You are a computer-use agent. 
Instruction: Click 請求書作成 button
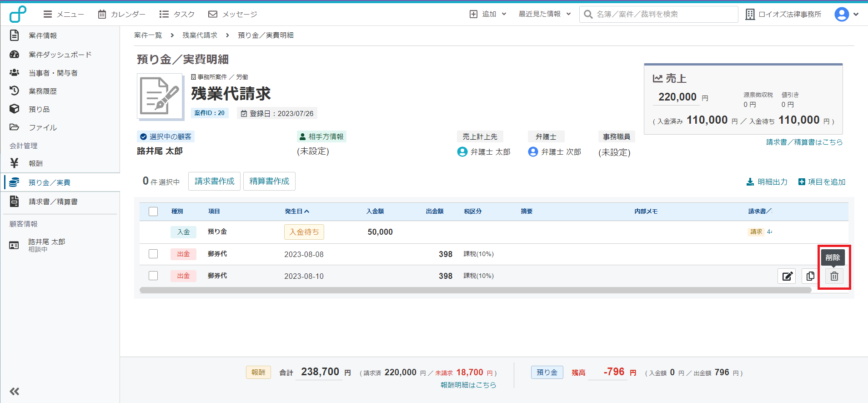pyautogui.click(x=214, y=181)
